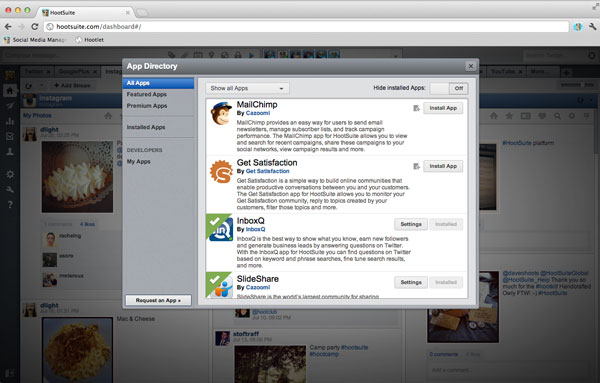Click the Installed button for SlideShare

(x=446, y=282)
